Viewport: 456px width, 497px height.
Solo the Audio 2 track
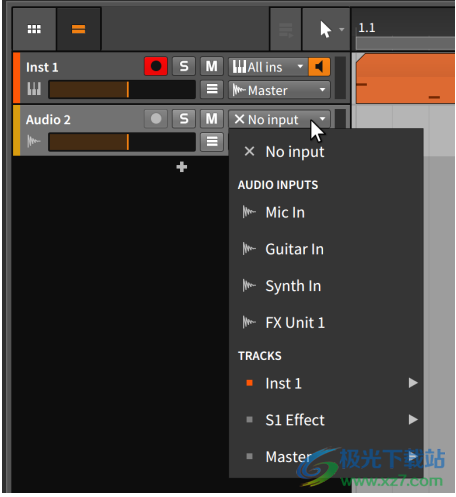coord(184,119)
